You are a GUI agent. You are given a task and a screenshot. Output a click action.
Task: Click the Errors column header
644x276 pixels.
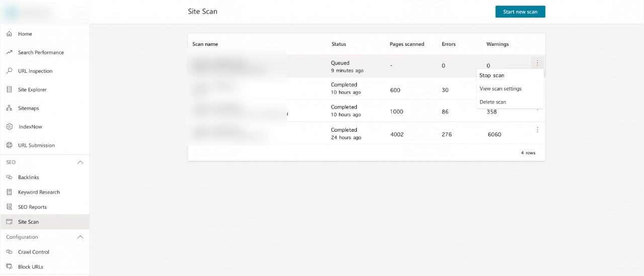(449, 44)
